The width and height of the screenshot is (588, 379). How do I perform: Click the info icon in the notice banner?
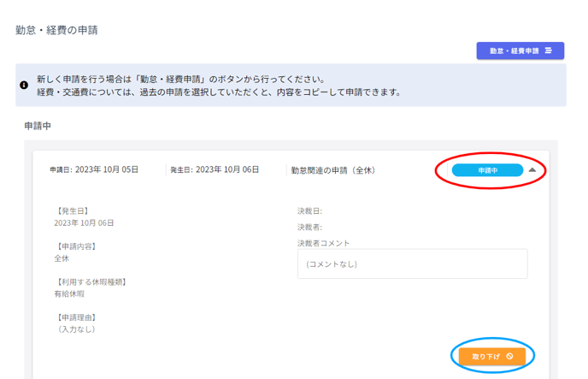24,85
